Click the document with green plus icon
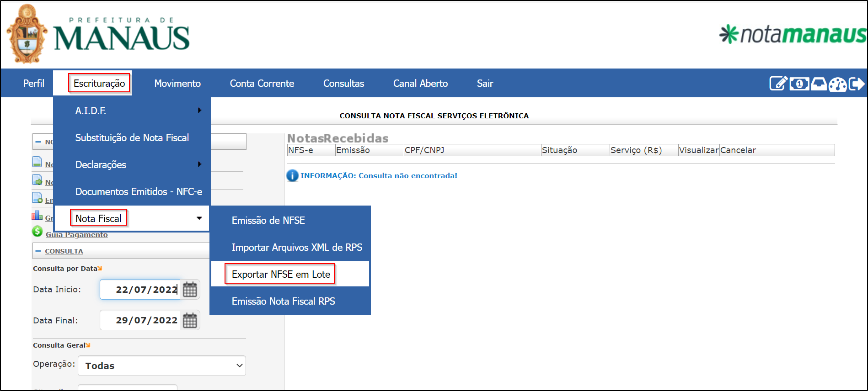The image size is (868, 391). click(x=38, y=197)
